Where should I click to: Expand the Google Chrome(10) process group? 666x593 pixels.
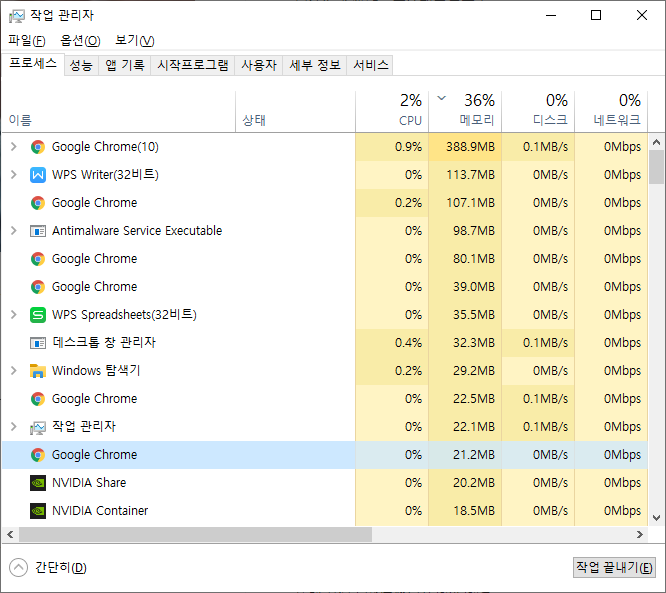coord(14,147)
